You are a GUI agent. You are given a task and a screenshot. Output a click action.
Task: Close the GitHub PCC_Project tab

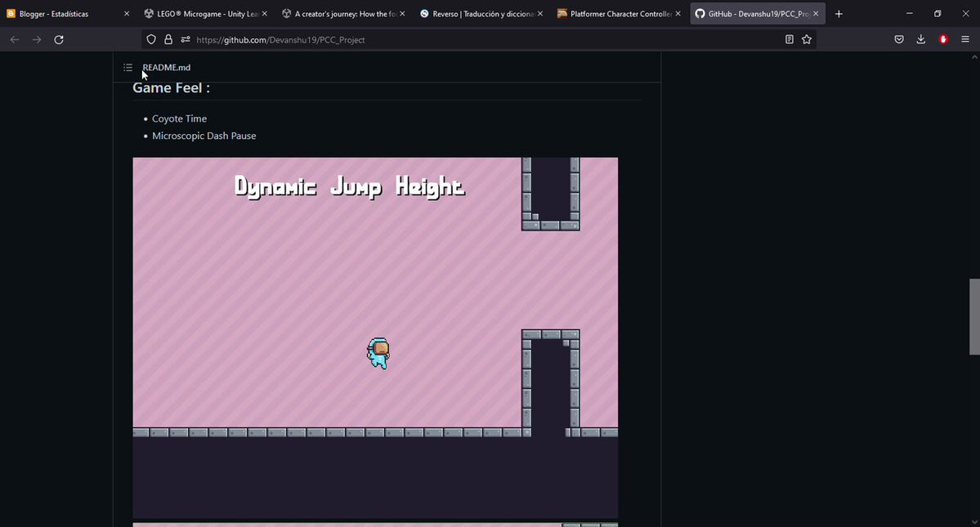point(816,14)
